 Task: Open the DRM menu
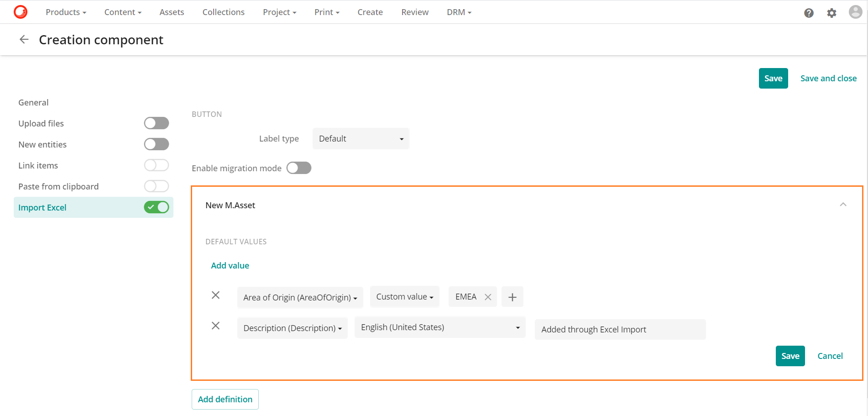click(459, 12)
